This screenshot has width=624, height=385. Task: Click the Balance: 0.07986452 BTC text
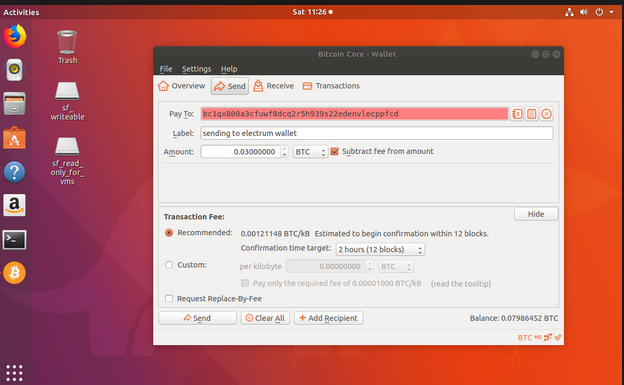[x=514, y=318]
